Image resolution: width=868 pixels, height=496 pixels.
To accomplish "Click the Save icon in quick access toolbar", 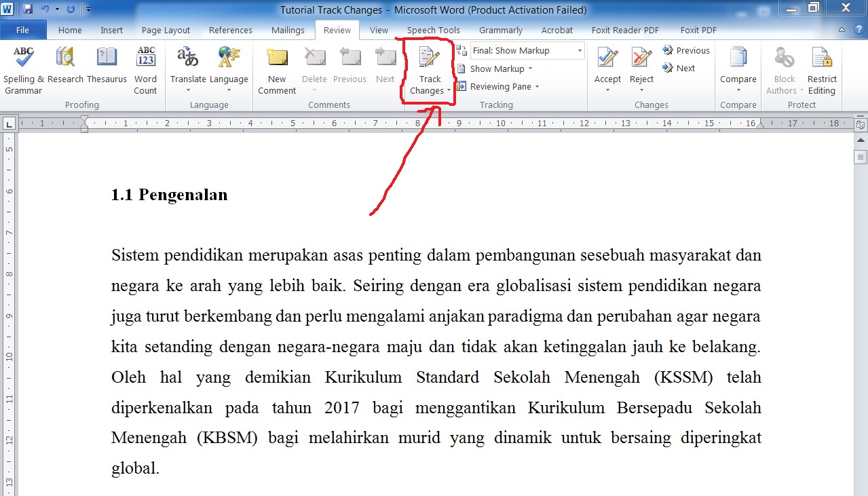I will point(28,9).
